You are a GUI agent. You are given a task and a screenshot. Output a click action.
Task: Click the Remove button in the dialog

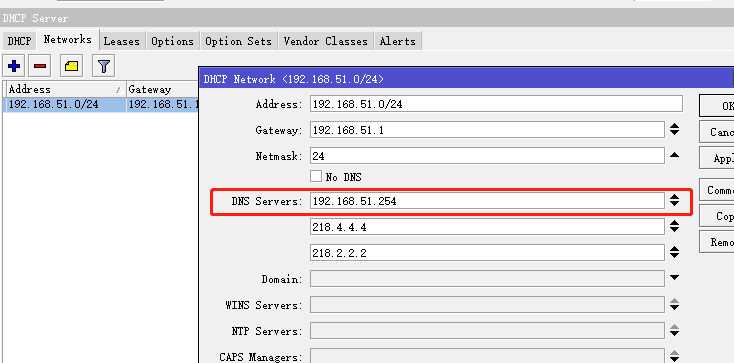pos(717,242)
